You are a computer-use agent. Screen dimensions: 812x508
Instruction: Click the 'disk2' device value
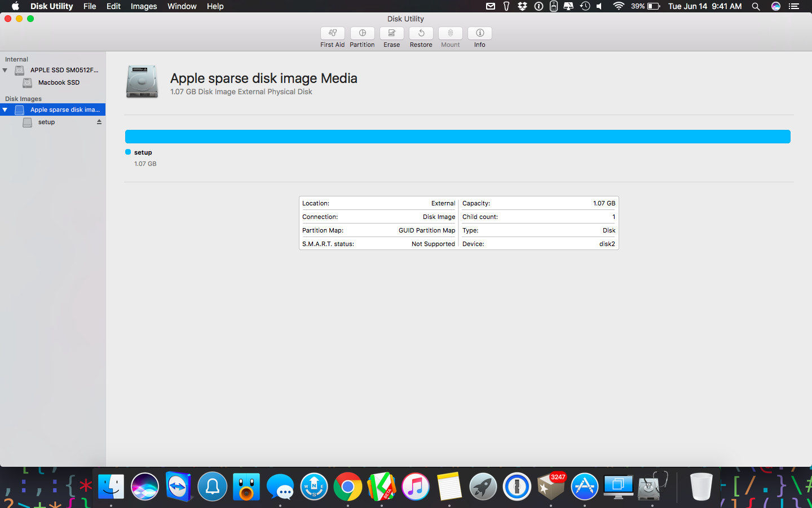pos(607,244)
